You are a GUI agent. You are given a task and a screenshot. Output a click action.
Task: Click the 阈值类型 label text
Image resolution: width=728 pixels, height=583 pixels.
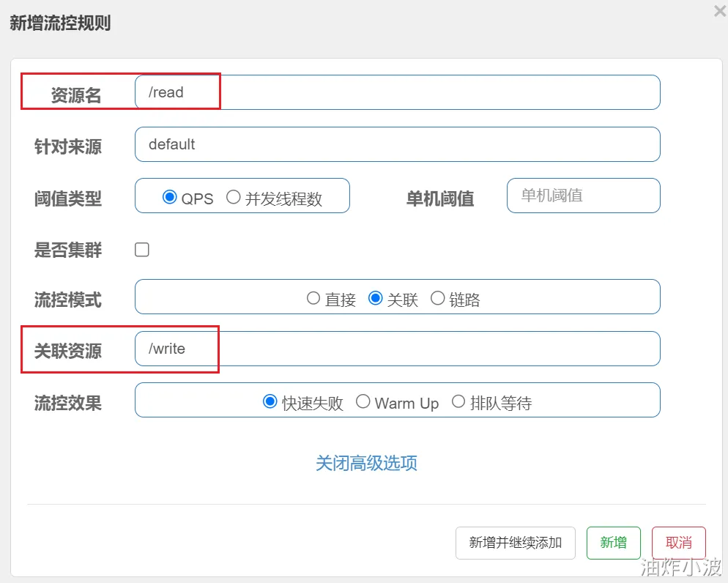click(68, 198)
